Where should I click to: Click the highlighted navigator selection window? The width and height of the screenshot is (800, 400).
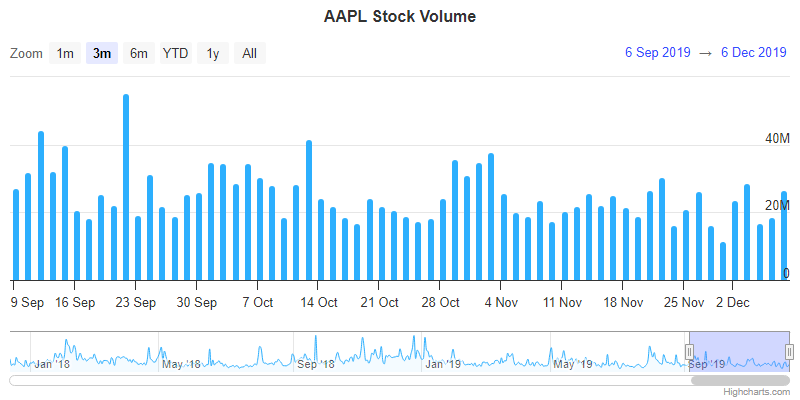(739, 351)
